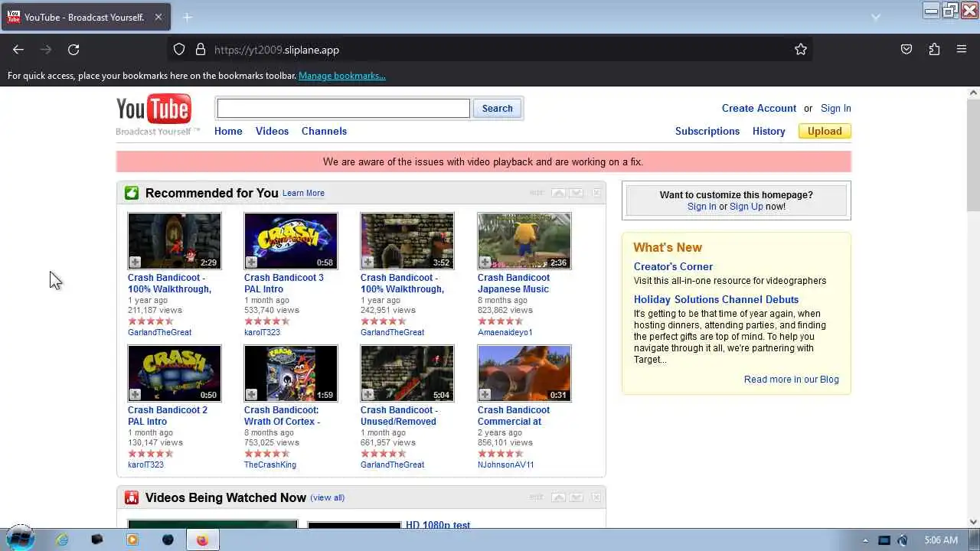Click the Search button
This screenshot has height=551, width=980.
pyautogui.click(x=497, y=108)
